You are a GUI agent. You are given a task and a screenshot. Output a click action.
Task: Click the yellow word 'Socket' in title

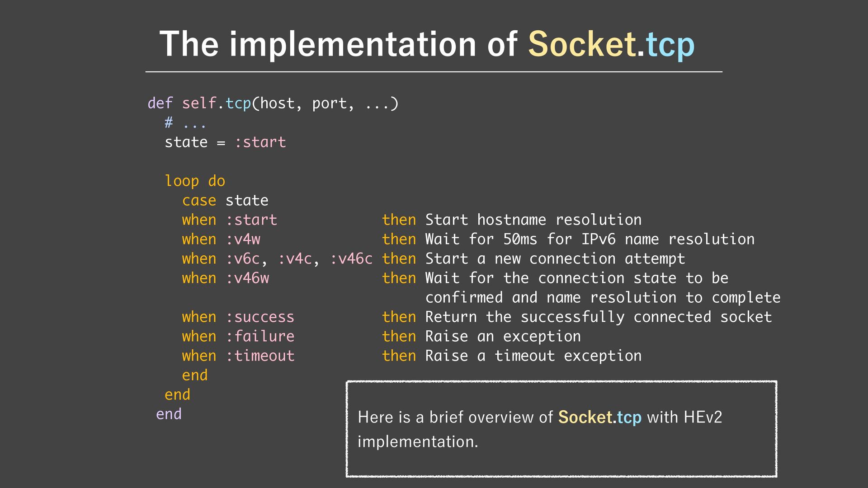[x=581, y=44]
